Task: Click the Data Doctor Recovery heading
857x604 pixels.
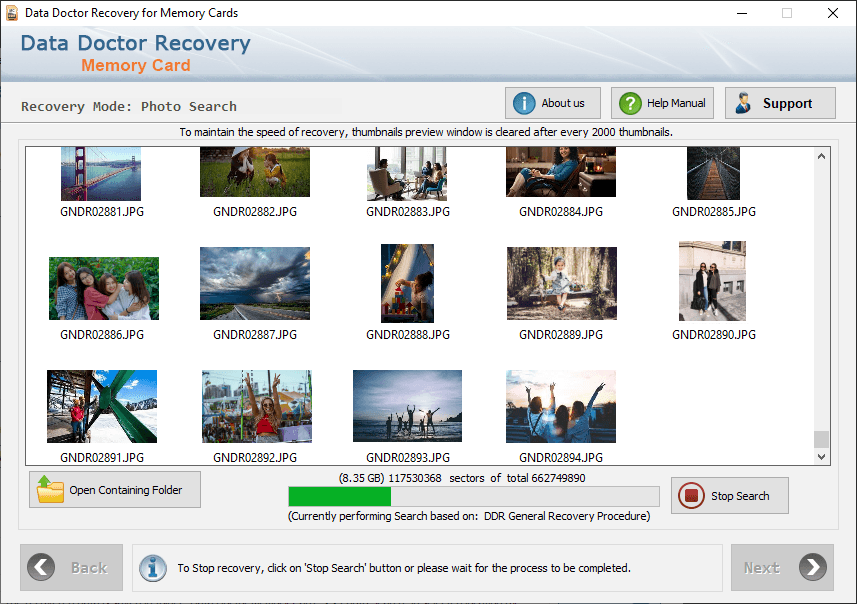Action: point(136,43)
